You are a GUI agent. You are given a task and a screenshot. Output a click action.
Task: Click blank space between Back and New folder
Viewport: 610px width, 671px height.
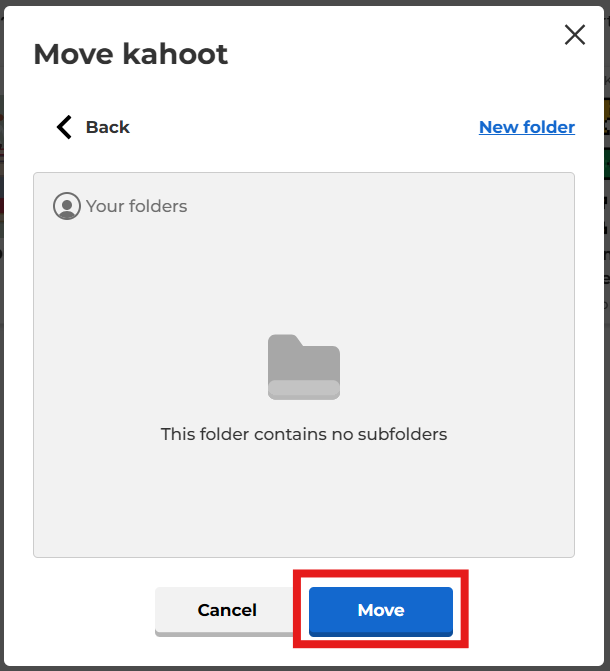(x=300, y=127)
